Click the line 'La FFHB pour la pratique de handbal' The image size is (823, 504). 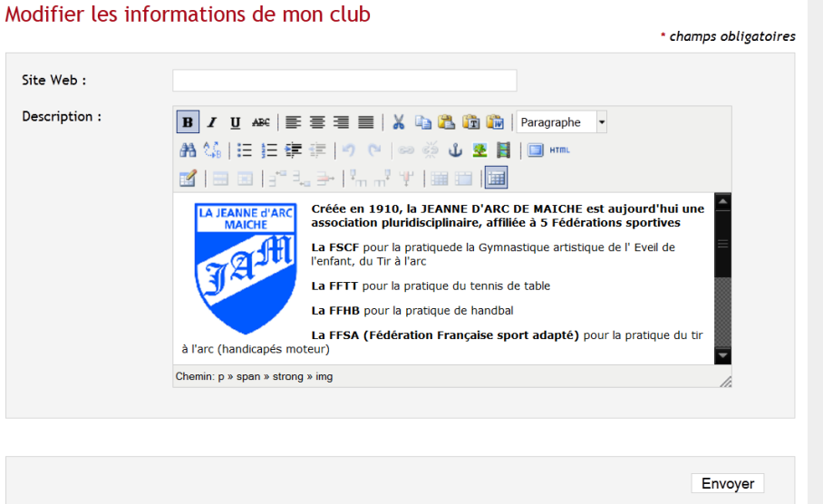(x=412, y=311)
